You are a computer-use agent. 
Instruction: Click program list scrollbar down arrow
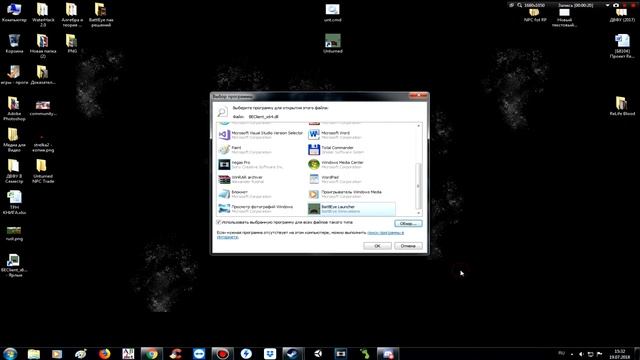(418, 213)
